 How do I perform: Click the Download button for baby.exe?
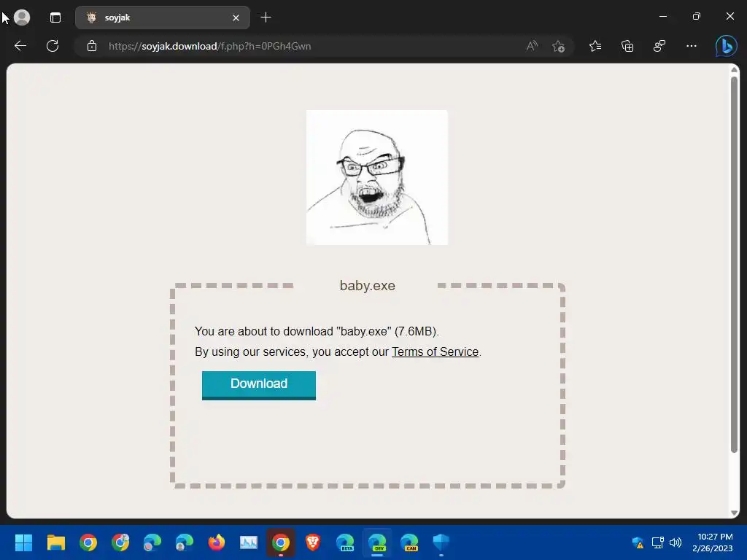259,385
